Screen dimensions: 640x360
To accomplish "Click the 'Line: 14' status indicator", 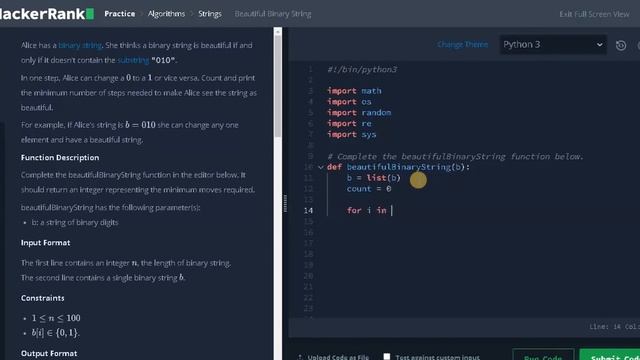I will pyautogui.click(x=605, y=327).
